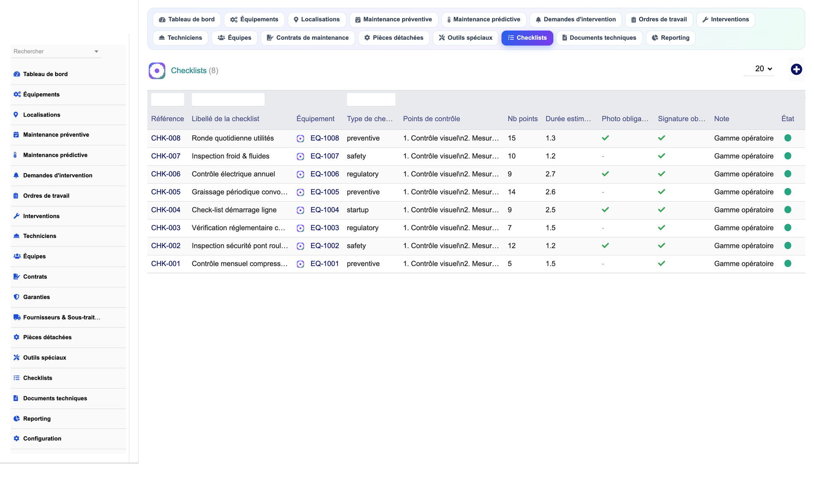Toggle the Signature obligatoire check for CHK-003

pos(661,228)
